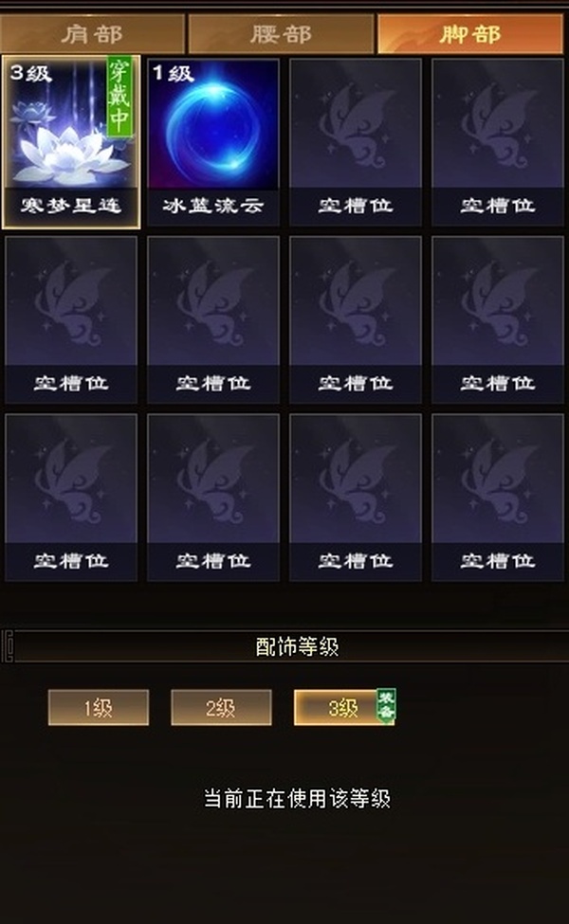The image size is (569, 924).
Task: Open the 肩部 tab
Action: tap(93, 34)
